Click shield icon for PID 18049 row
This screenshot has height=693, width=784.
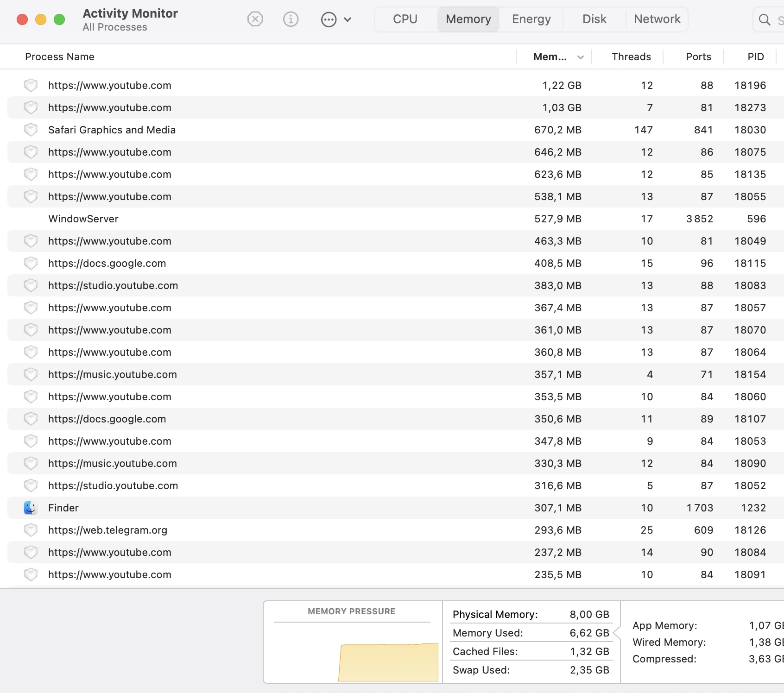tap(31, 241)
